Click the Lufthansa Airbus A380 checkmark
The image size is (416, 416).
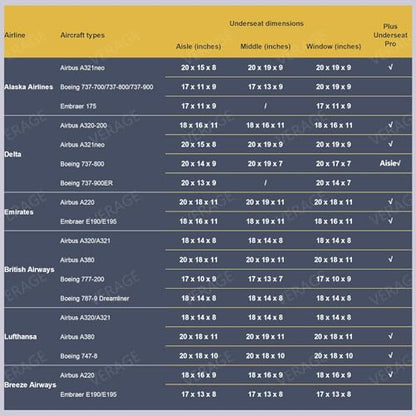[390, 336]
